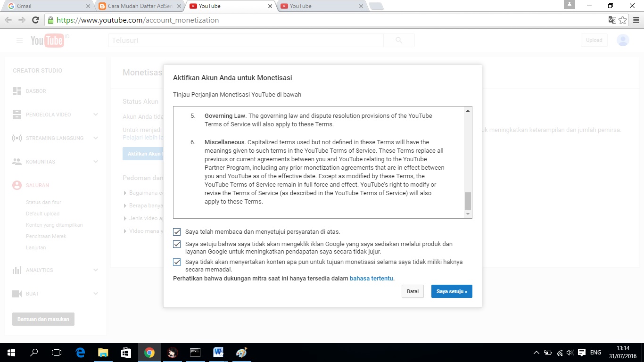The width and height of the screenshot is (644, 362).
Task: Open the Windows Store from taskbar
Action: tap(125, 353)
